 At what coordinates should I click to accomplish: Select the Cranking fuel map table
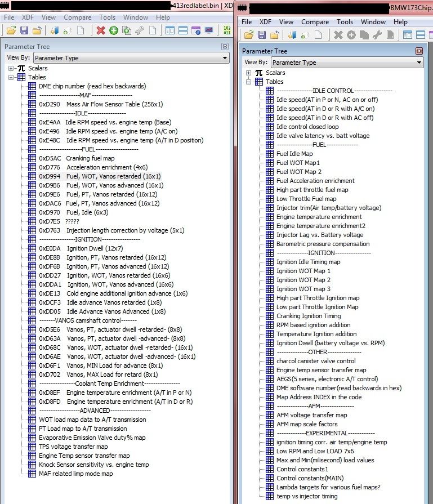tap(90, 158)
